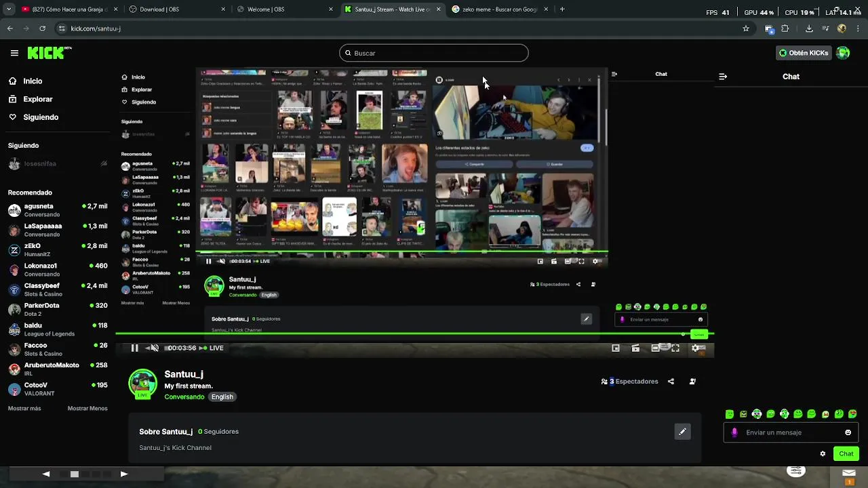
Task: Open the hamburger menu next to KICK logo
Action: coord(14,53)
